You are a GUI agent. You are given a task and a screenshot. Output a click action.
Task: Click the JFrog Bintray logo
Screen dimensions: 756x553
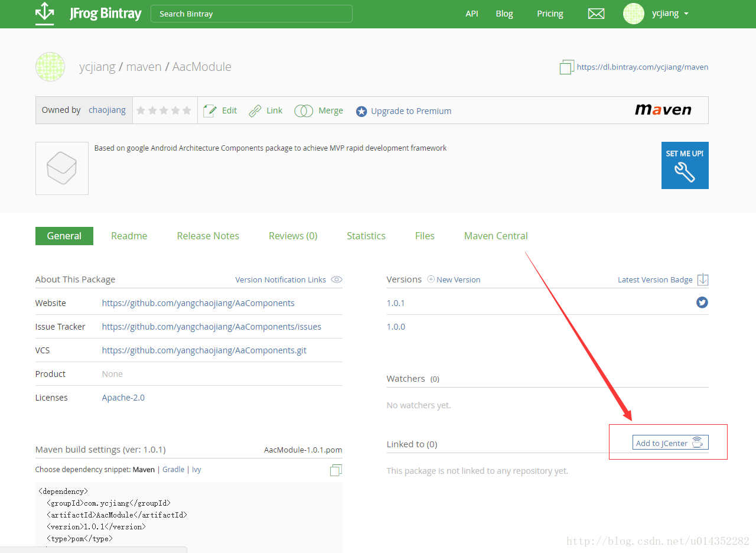tap(89, 13)
